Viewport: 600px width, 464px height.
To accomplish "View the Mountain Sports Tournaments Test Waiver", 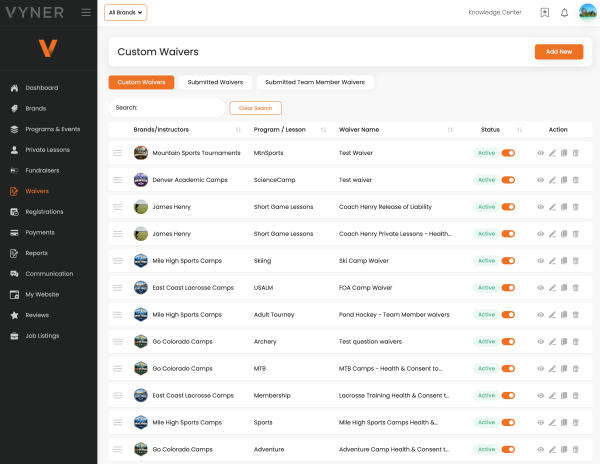I will point(540,153).
